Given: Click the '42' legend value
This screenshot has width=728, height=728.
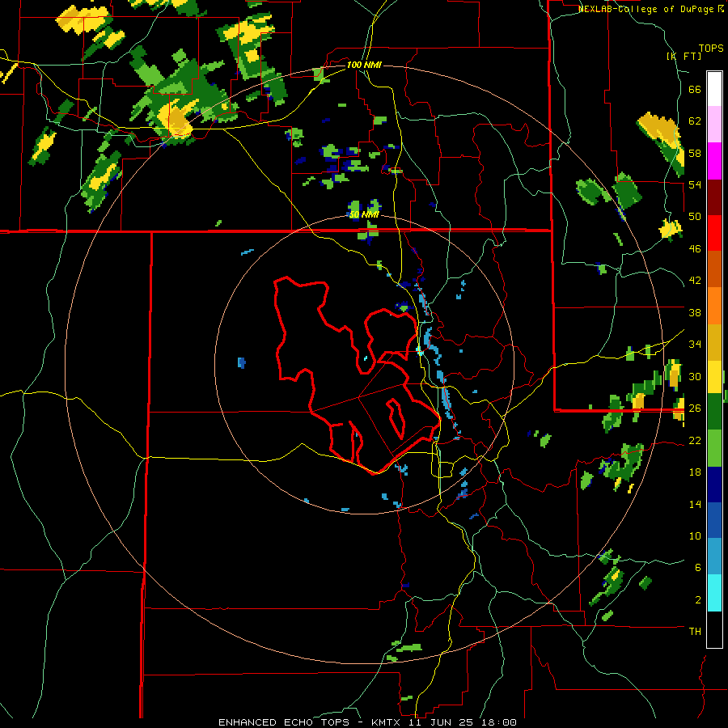Looking at the screenshot, I should [695, 281].
